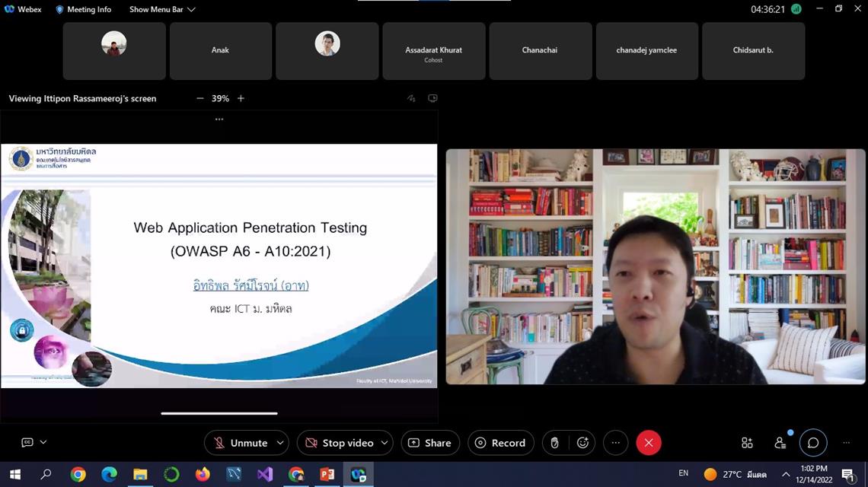Zoom out shared screen with minus button
This screenshot has height=487, width=868.
point(200,98)
